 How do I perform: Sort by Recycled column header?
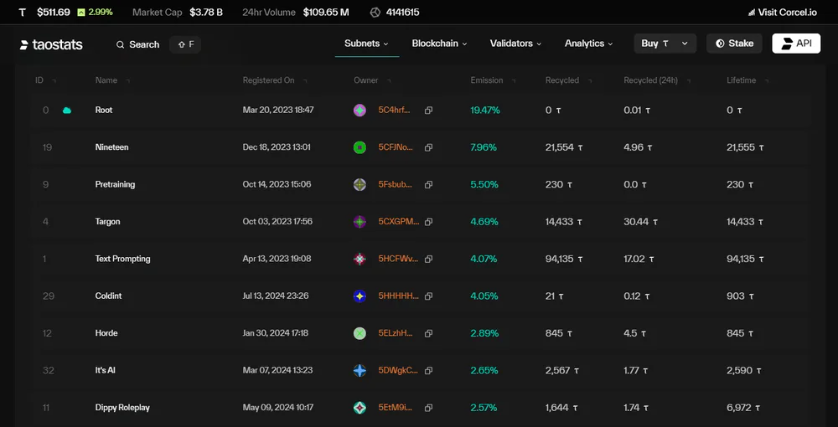tap(568, 80)
